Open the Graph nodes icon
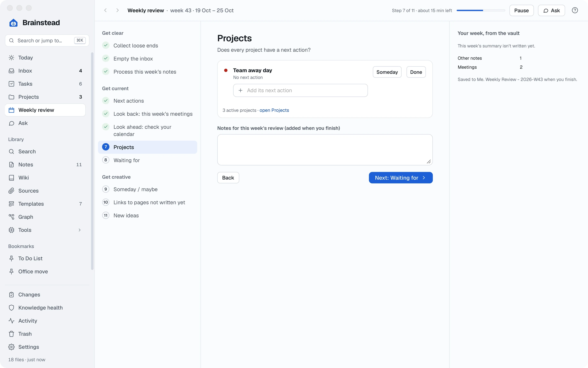 (x=11, y=217)
